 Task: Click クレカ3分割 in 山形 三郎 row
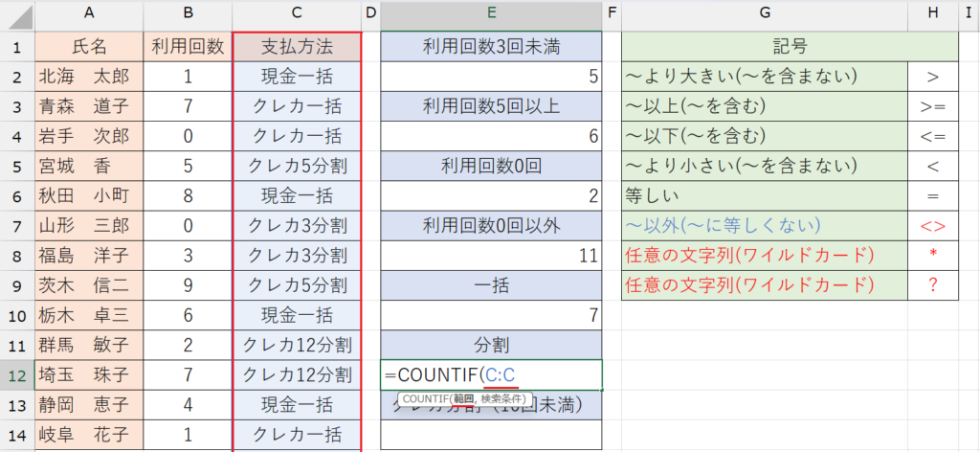pos(297,226)
